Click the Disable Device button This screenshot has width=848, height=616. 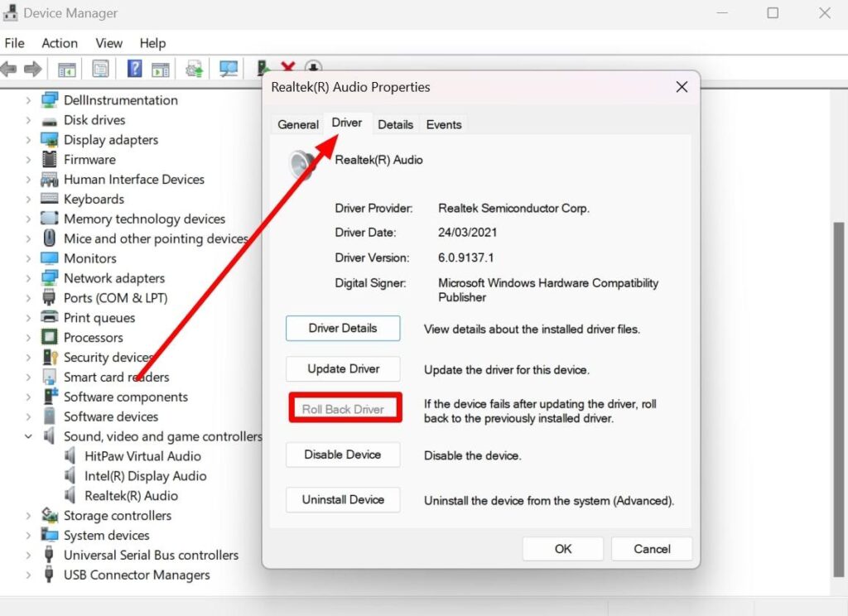pyautogui.click(x=343, y=455)
